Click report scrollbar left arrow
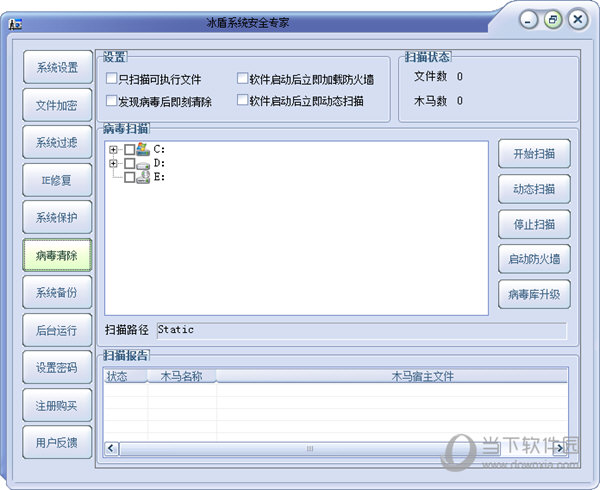Viewport: 600px width, 490px height. tap(111, 448)
